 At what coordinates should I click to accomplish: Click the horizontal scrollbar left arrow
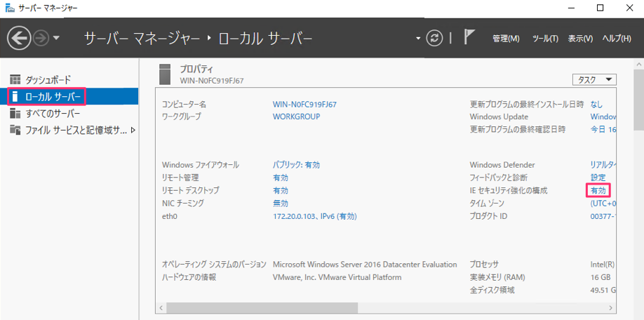(161, 307)
